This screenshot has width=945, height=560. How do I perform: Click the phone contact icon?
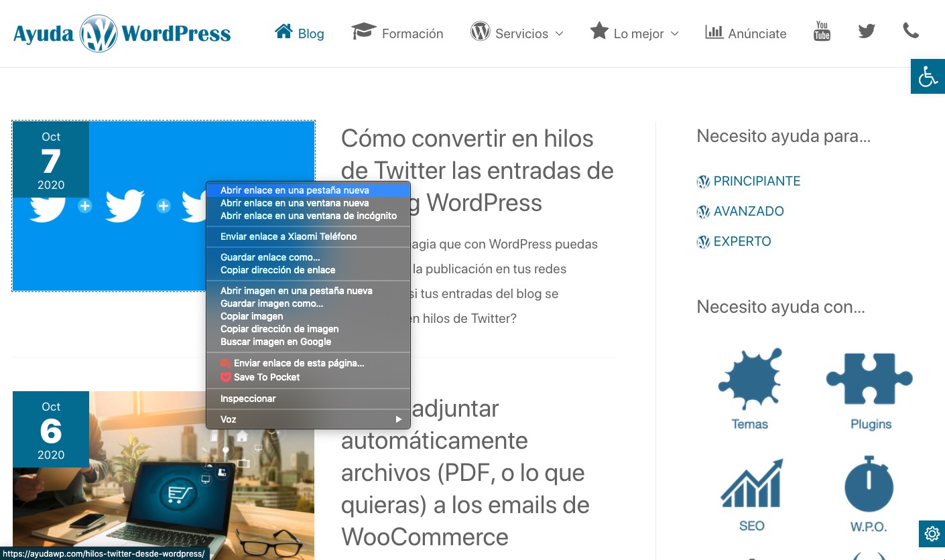click(x=910, y=31)
